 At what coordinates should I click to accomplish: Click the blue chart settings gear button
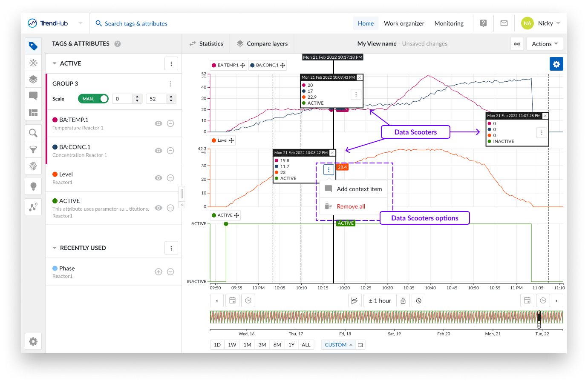coord(556,64)
